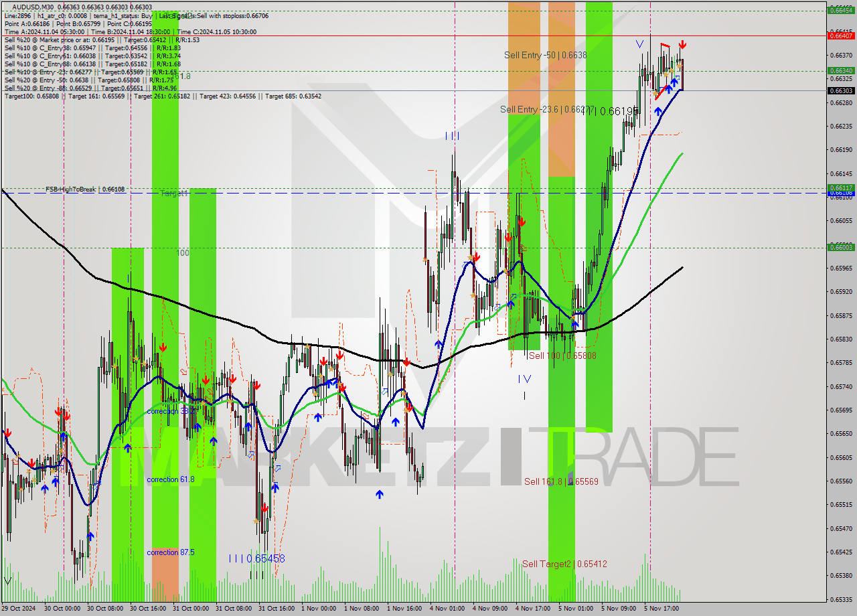Click the green 0.66117 price tag
Viewport: 857px width, 616px height.
tap(841, 188)
